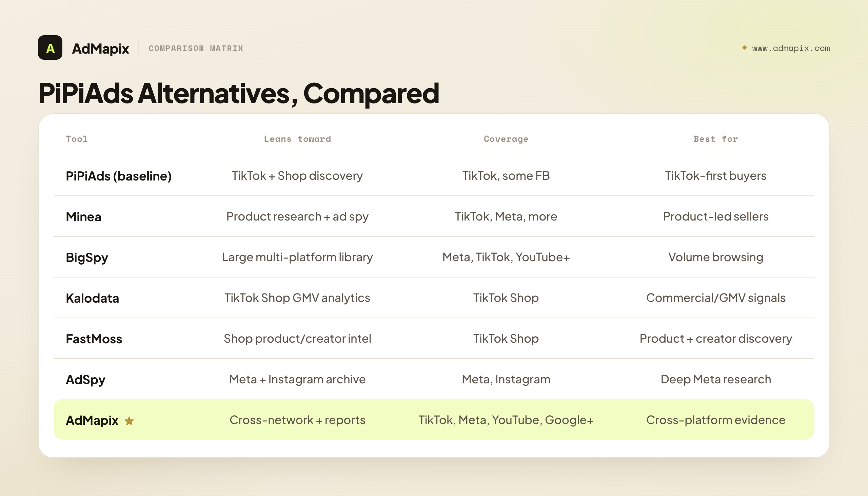Click the Best for column header
Image resolution: width=868 pixels, height=496 pixels.
click(716, 139)
